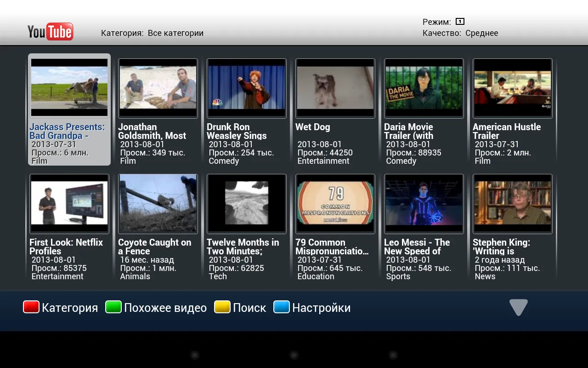The height and width of the screenshot is (368, 588).
Task: Open Coyote Caught on a Fence thumbnail
Action: coord(158,203)
